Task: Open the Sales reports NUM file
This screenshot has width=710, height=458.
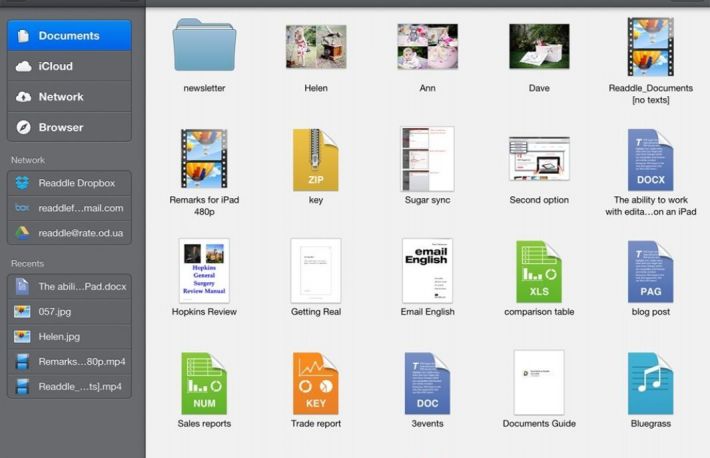Action: [x=204, y=383]
